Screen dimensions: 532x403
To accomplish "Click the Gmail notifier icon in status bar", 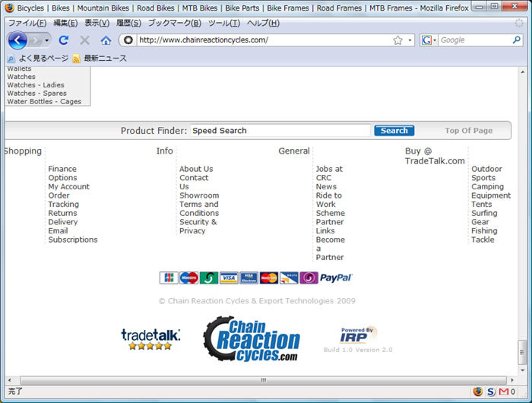I will [x=503, y=392].
